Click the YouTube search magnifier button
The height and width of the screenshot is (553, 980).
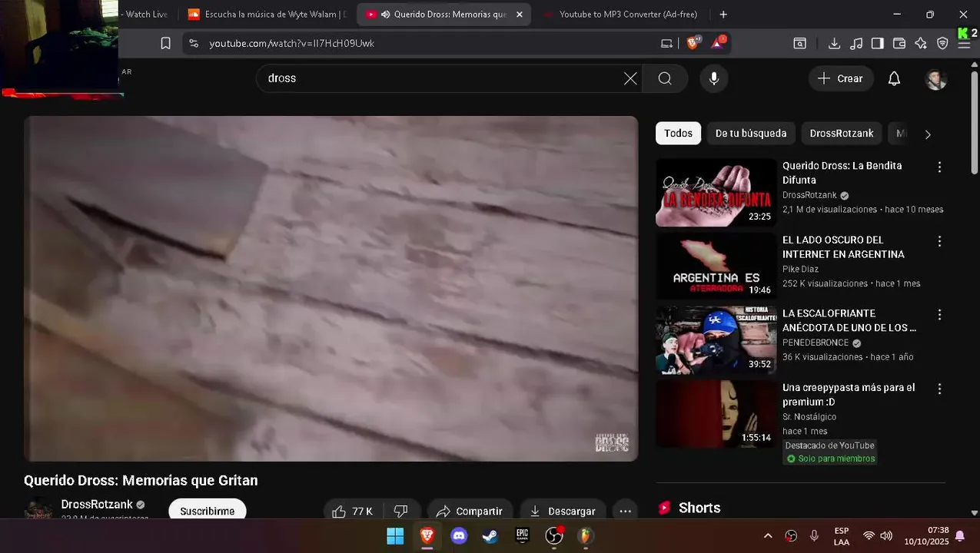tap(665, 78)
